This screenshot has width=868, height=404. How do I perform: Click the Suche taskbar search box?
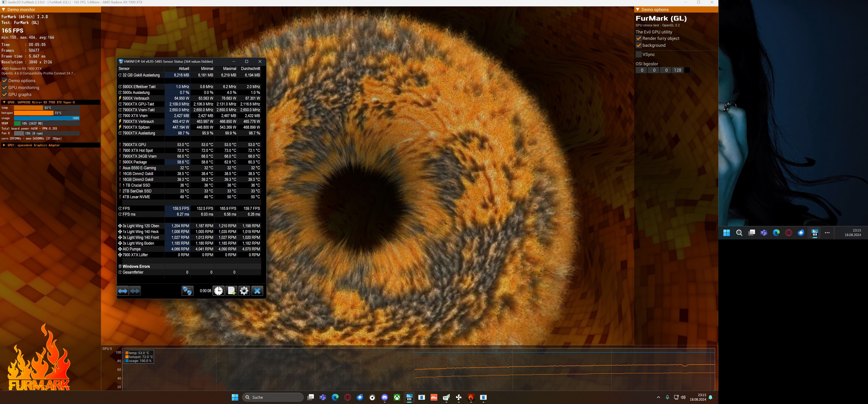coord(273,398)
